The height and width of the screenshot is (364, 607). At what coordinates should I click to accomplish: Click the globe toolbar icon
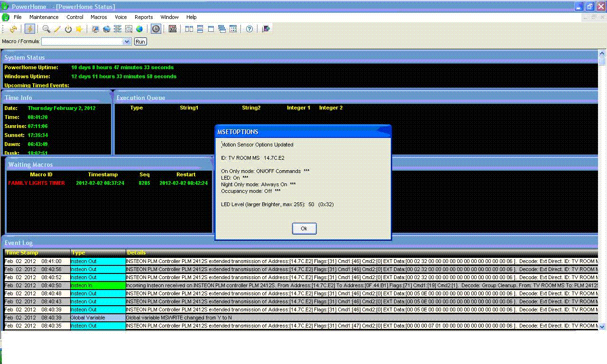pyautogui.click(x=139, y=29)
